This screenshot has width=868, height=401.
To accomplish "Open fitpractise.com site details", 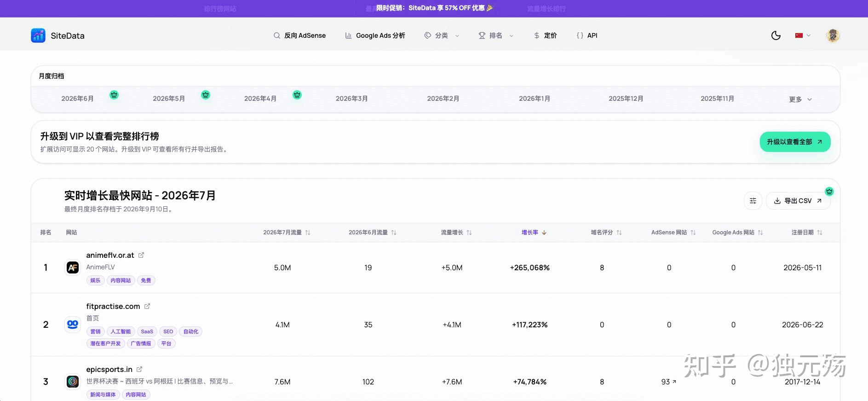I will (x=113, y=306).
